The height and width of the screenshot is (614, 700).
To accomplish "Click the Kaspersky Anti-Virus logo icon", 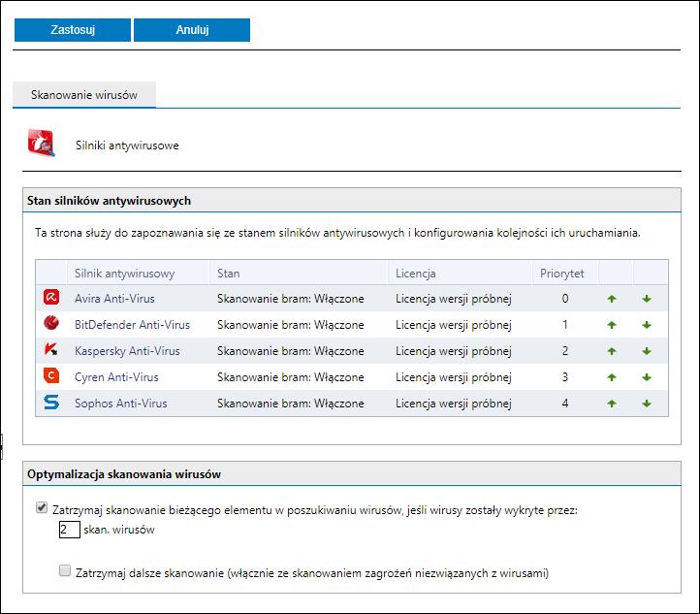I will click(x=51, y=349).
